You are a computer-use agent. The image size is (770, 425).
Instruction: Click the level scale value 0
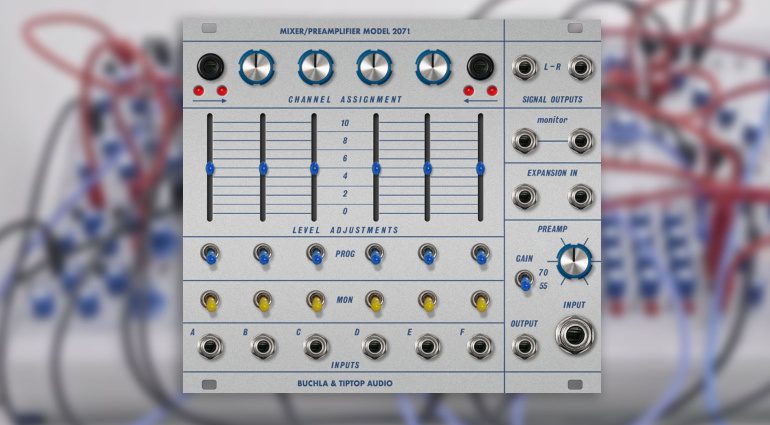345,211
